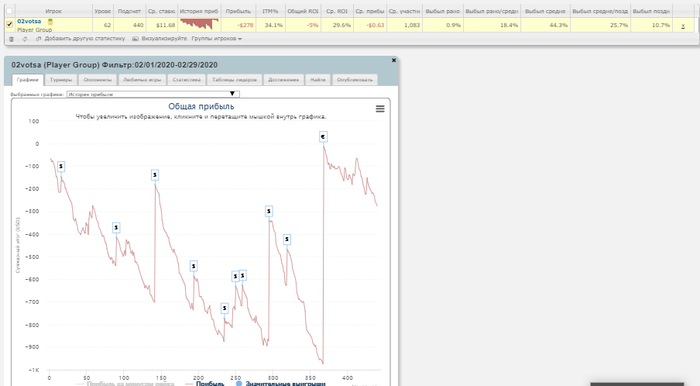Click the profit history sparkline thumbnail
The image size is (700, 386).
point(199,24)
